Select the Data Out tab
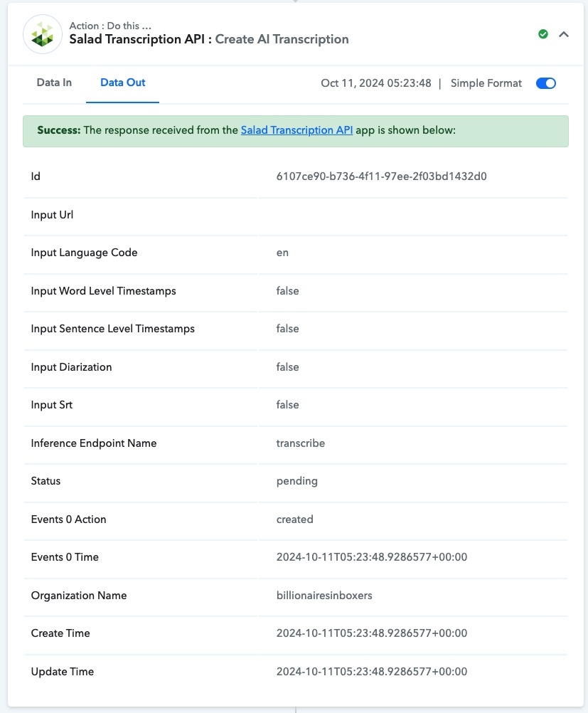Image resolution: width=588 pixels, height=713 pixels. point(123,83)
